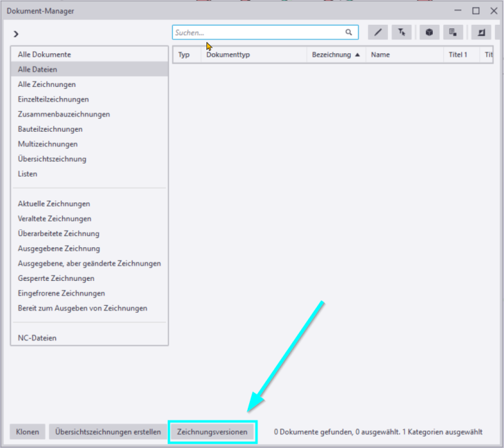Click the magnifier search icon
504x448 pixels.
click(x=349, y=32)
